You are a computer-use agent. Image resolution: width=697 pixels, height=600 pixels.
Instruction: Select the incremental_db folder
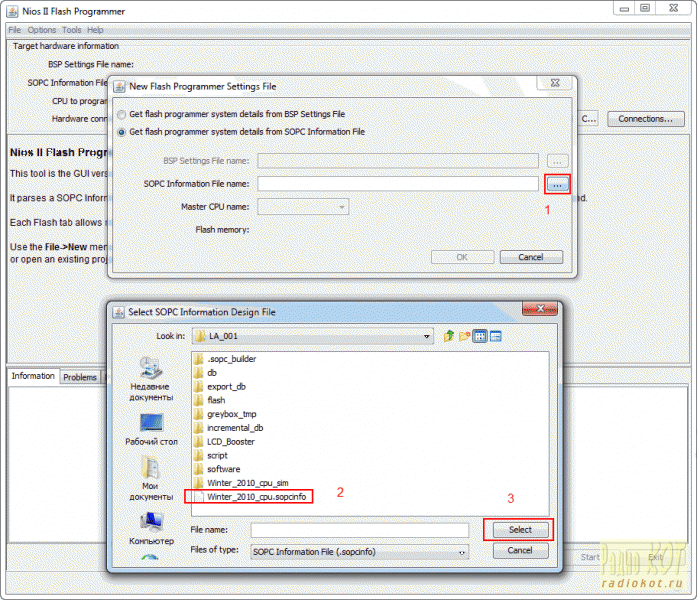(229, 428)
